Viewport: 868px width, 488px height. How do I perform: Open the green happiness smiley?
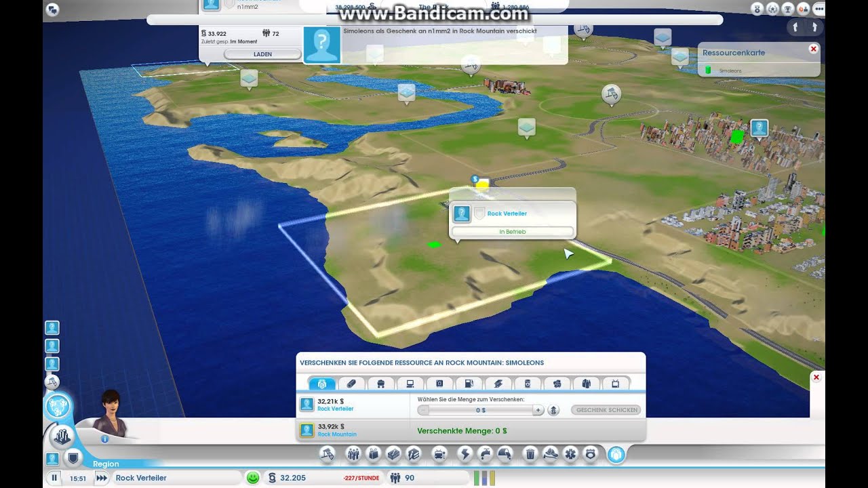pyautogui.click(x=253, y=478)
